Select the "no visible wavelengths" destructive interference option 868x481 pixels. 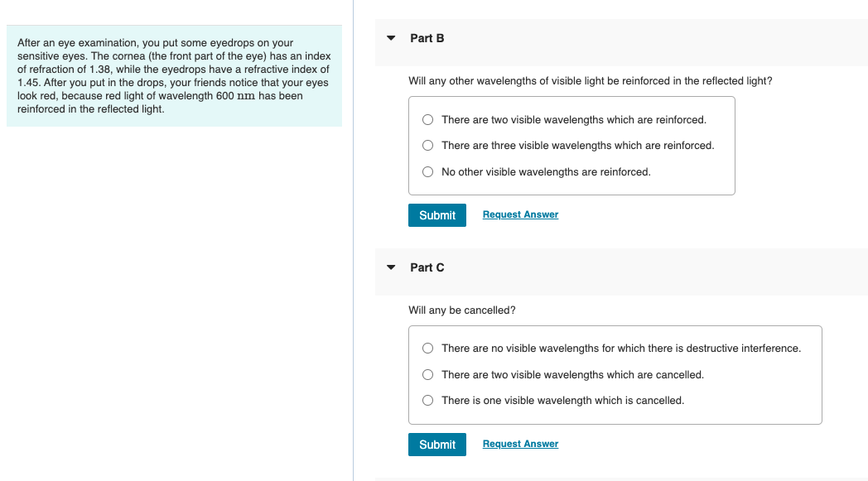pyautogui.click(x=427, y=349)
